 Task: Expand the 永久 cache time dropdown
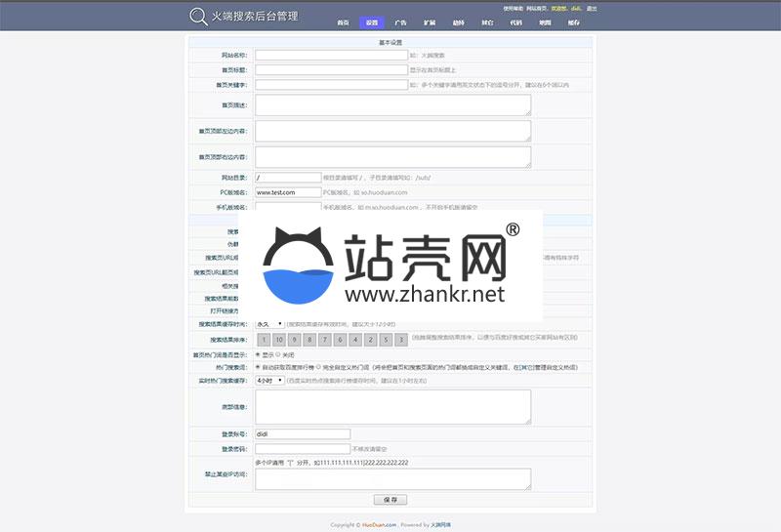pyautogui.click(x=269, y=323)
